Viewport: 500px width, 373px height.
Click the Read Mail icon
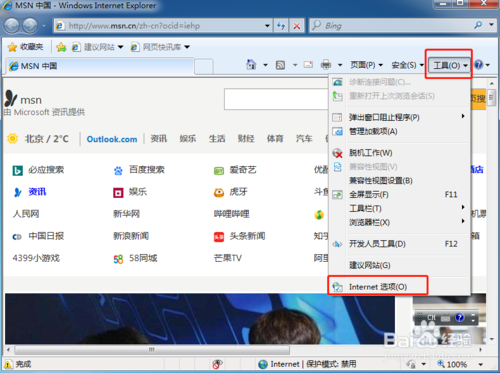coord(308,65)
